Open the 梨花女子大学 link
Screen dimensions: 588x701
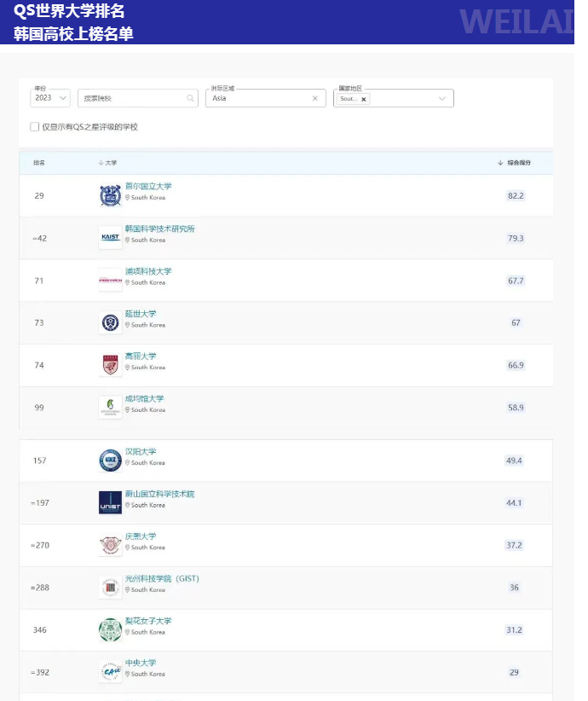[x=148, y=621]
